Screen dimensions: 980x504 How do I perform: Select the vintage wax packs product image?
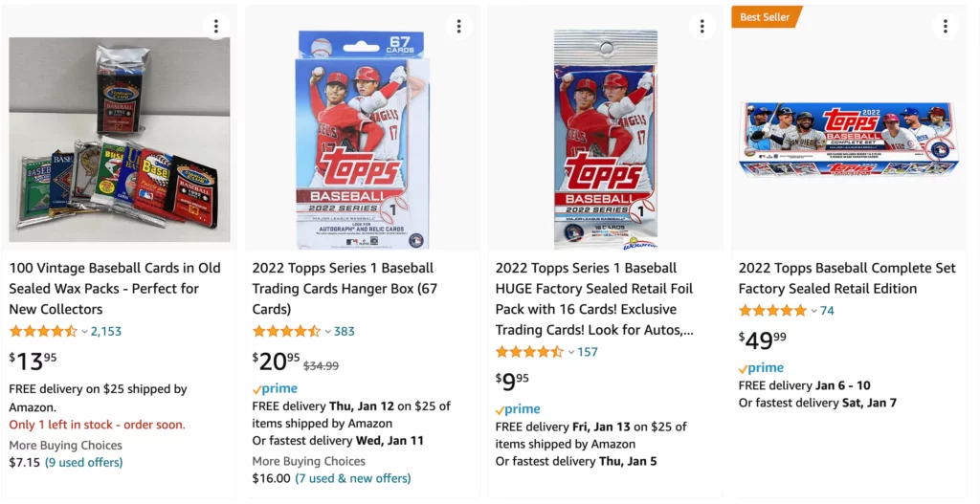(x=120, y=140)
